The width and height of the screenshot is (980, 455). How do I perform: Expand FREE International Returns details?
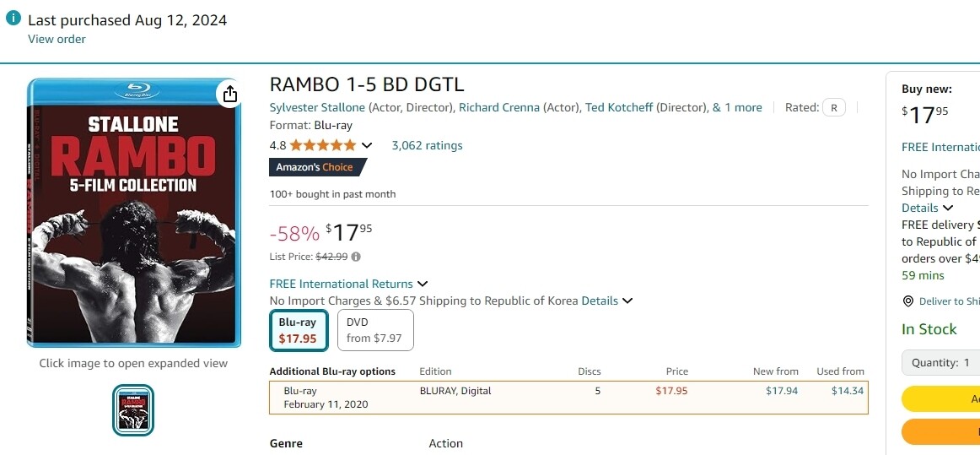(x=423, y=284)
